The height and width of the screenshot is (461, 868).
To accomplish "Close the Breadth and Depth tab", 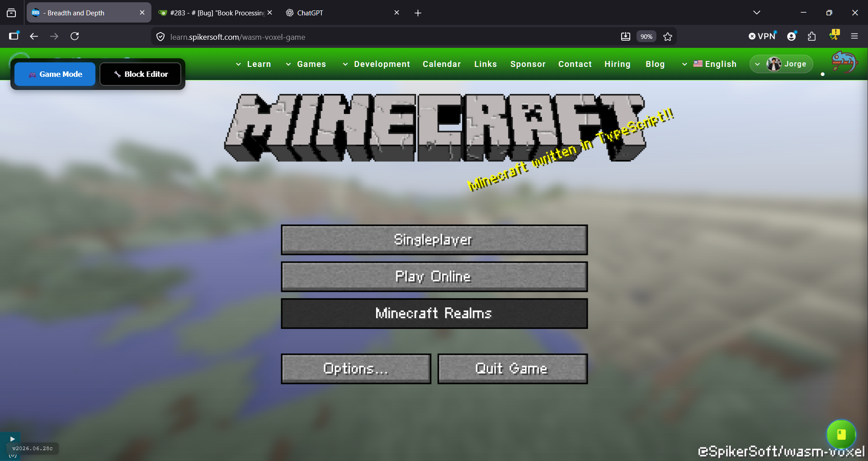I will pyautogui.click(x=142, y=13).
